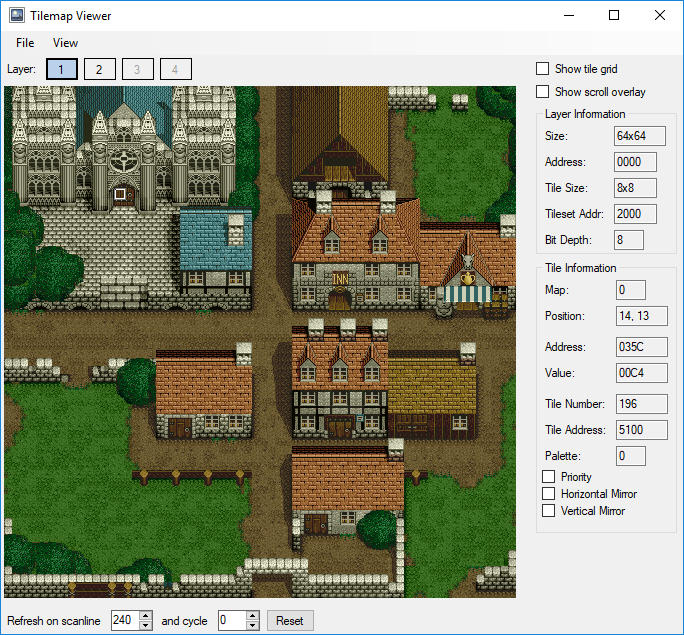The width and height of the screenshot is (684, 635).
Task: Decrease the scanline value with down arrow
Action: tap(146, 625)
